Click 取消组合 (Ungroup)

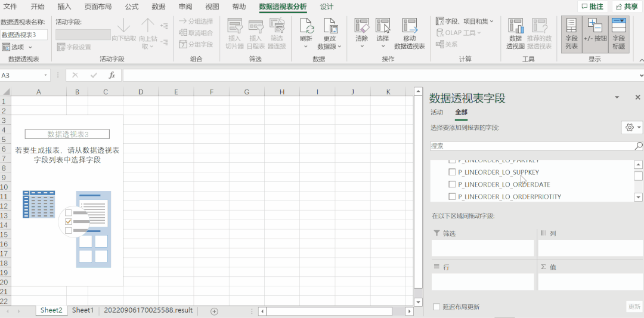[196, 32]
